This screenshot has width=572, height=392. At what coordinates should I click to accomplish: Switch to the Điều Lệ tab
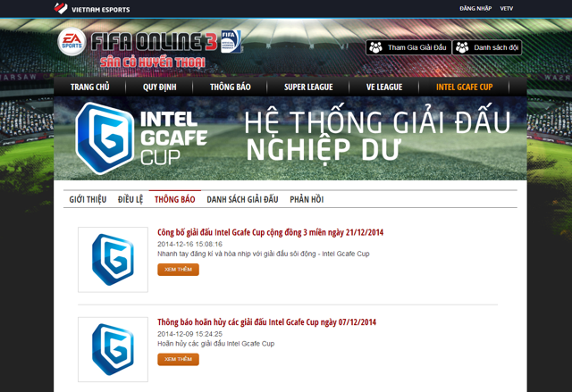click(x=130, y=199)
